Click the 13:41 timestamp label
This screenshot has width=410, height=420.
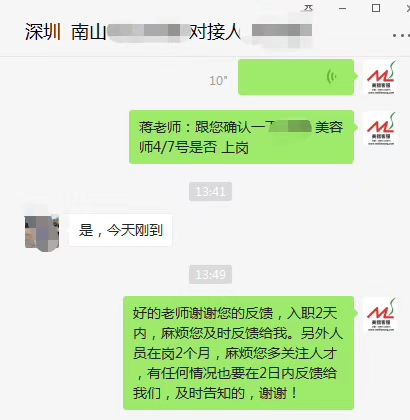click(210, 191)
